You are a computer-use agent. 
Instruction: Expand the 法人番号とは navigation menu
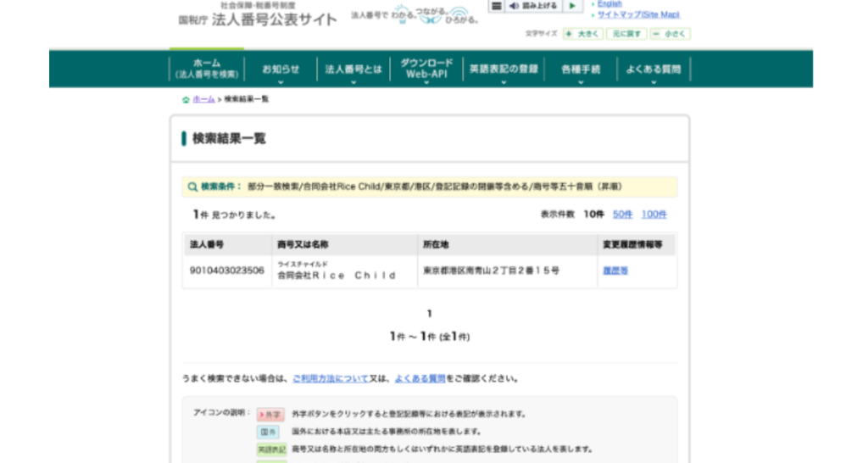(353, 70)
